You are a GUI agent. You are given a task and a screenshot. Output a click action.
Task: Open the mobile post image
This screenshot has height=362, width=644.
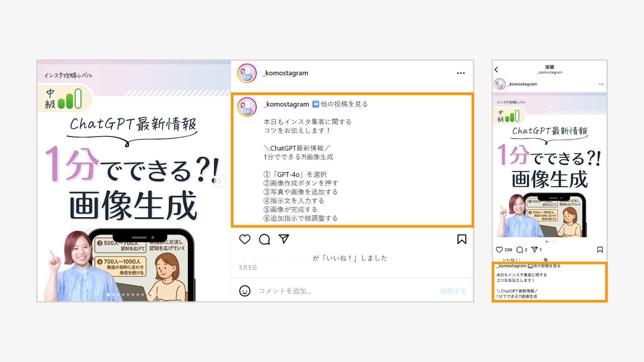[x=549, y=165]
